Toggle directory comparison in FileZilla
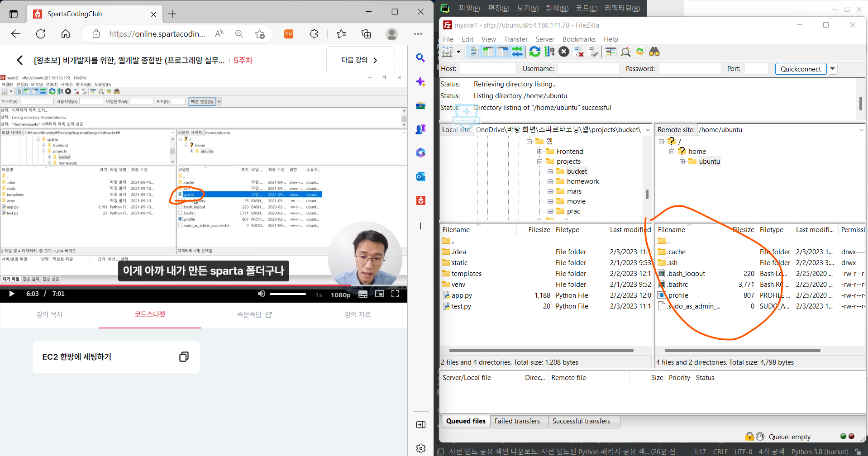This screenshot has width=868, height=456. (x=625, y=52)
